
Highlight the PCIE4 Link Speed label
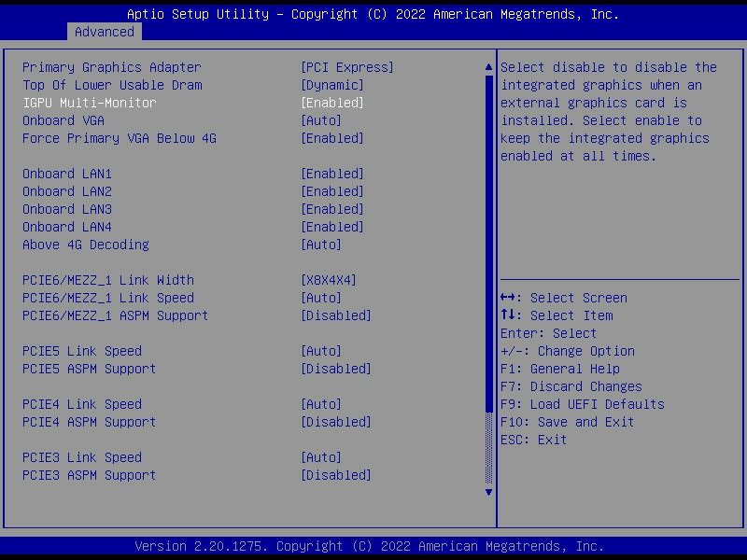pyautogui.click(x=82, y=404)
